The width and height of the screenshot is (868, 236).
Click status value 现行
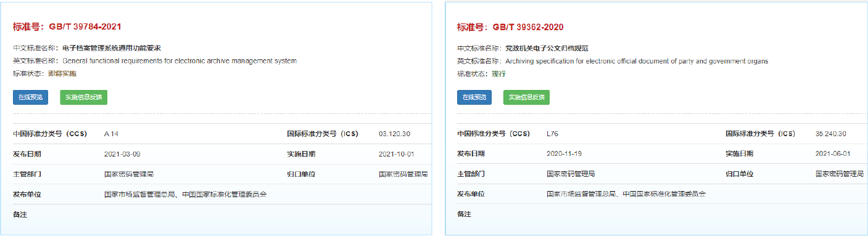pos(498,74)
